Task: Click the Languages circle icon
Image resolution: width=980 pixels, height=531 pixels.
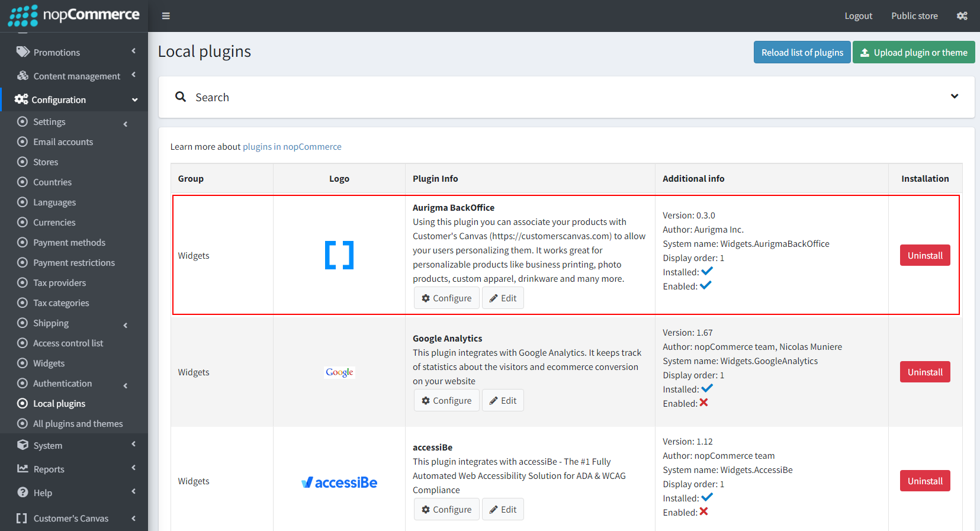Action: pyautogui.click(x=23, y=202)
